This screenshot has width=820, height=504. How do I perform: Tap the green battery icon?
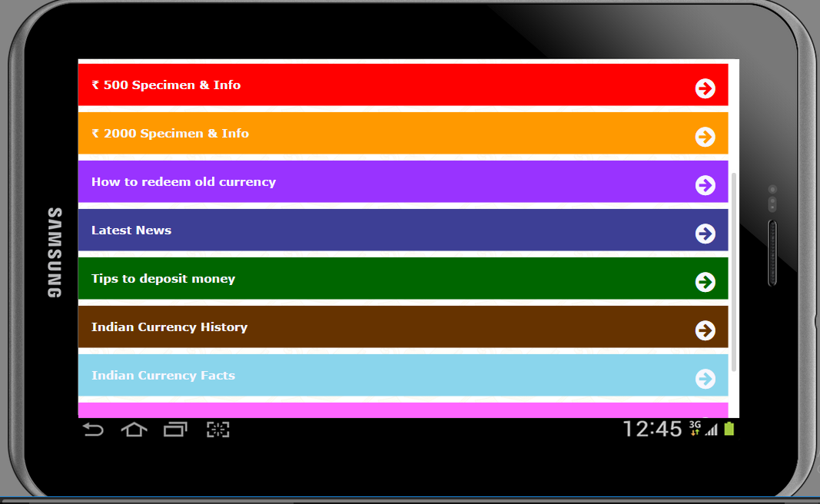tap(729, 429)
